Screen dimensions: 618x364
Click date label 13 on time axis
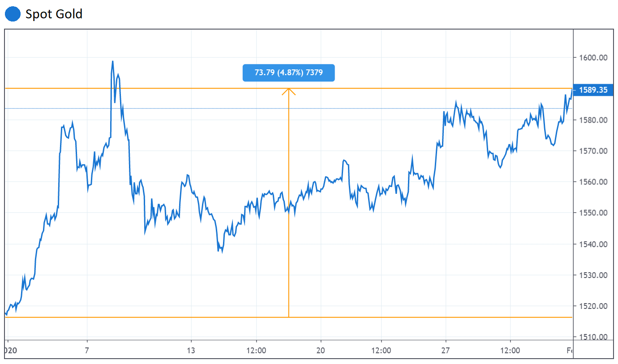click(191, 349)
